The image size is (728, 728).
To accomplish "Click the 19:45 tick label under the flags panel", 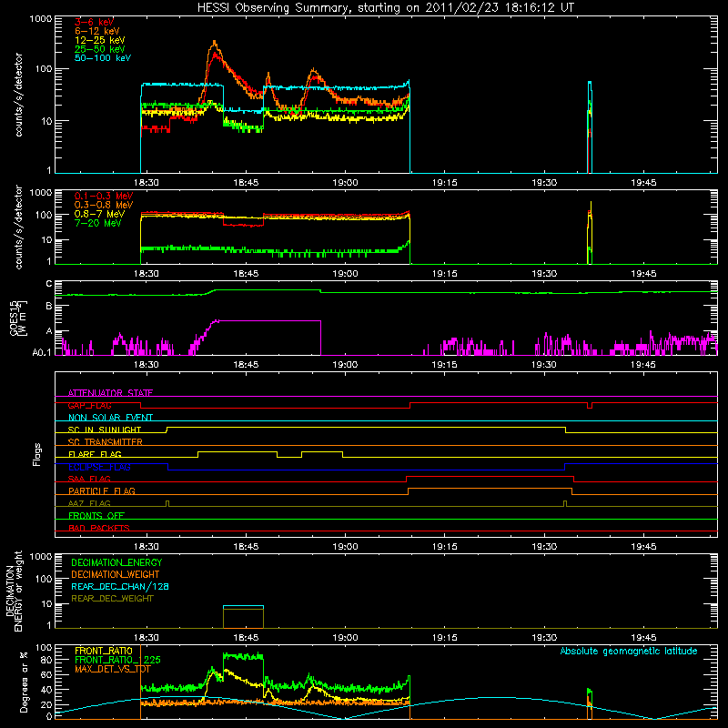I will [643, 547].
